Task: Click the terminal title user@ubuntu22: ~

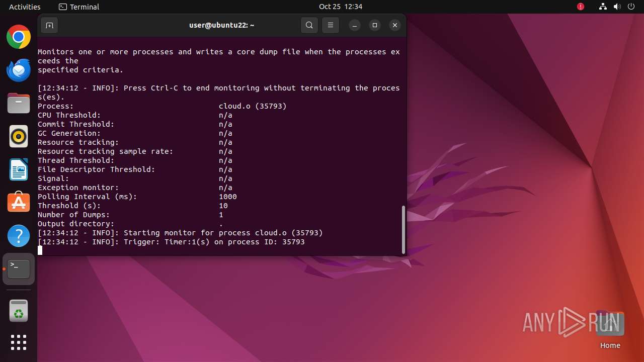Action: tap(222, 25)
